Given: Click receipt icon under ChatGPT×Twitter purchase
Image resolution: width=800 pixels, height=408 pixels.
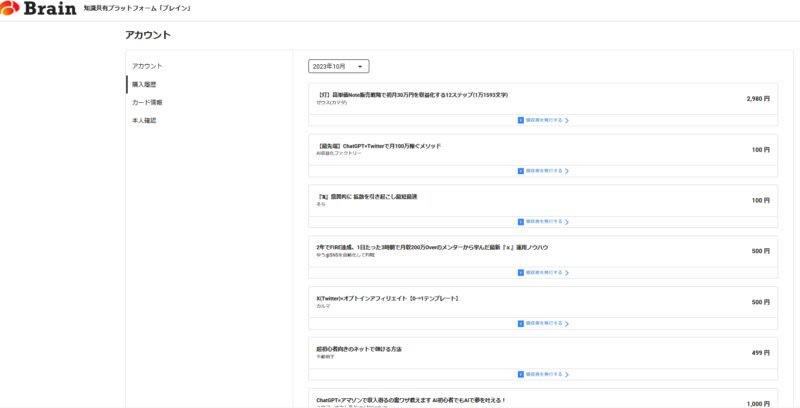Looking at the screenshot, I should click(521, 171).
